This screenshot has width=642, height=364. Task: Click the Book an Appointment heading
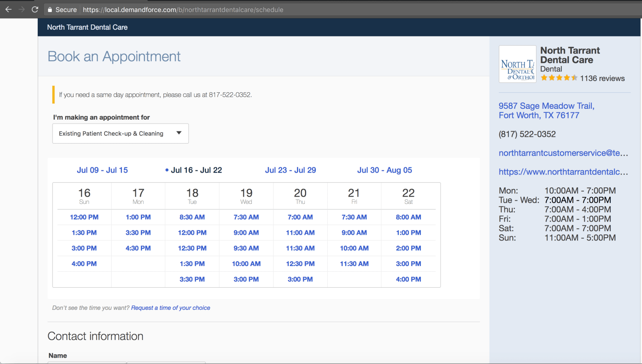[114, 57]
